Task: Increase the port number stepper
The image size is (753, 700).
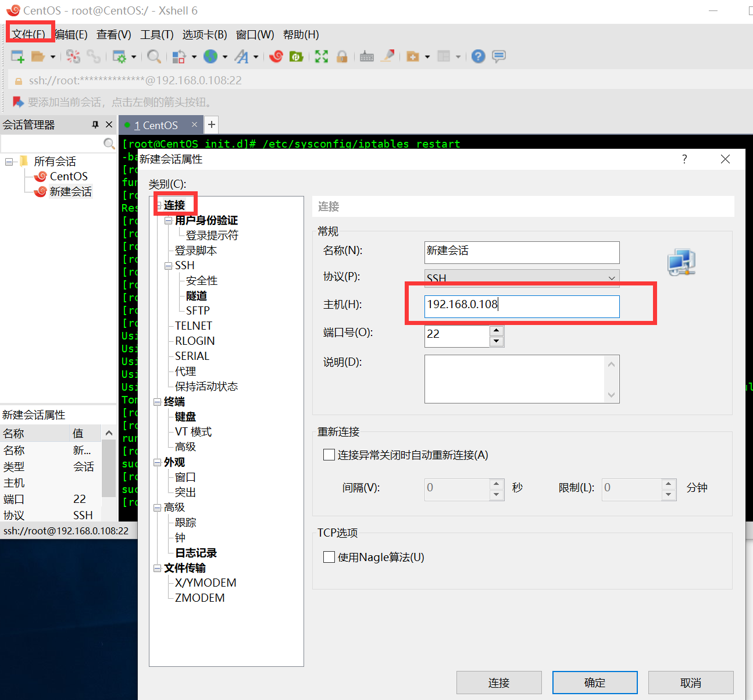Action: coord(497,331)
